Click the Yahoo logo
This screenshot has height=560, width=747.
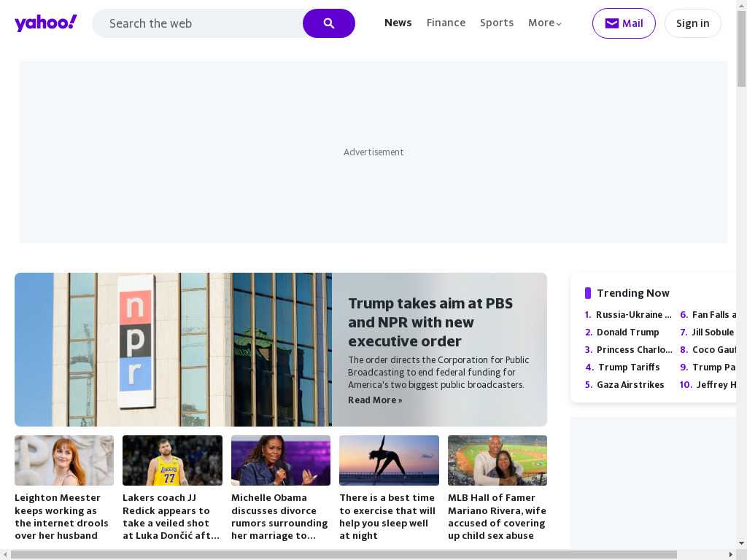tap(46, 23)
